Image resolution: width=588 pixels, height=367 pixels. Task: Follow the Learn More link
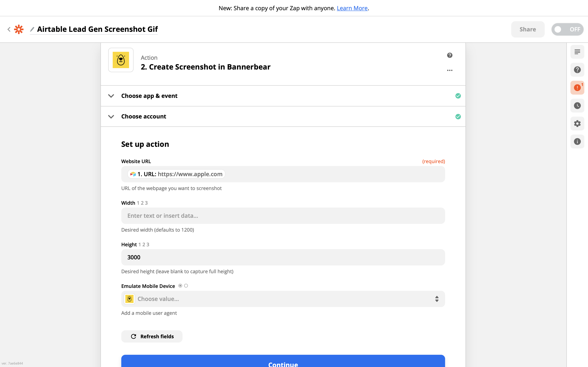(352, 8)
